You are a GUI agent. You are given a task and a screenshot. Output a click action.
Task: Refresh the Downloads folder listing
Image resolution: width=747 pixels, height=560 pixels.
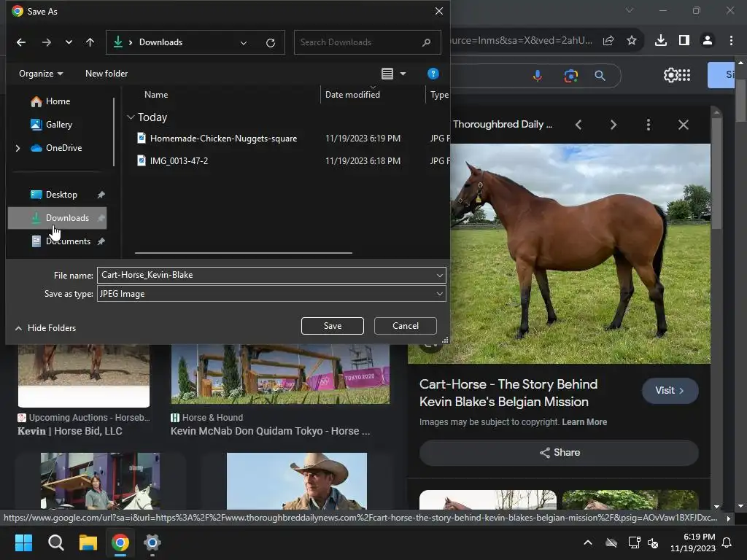pyautogui.click(x=271, y=42)
